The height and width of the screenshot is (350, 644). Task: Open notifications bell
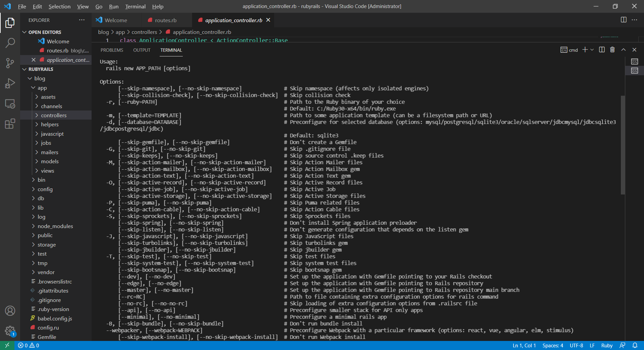point(635,345)
